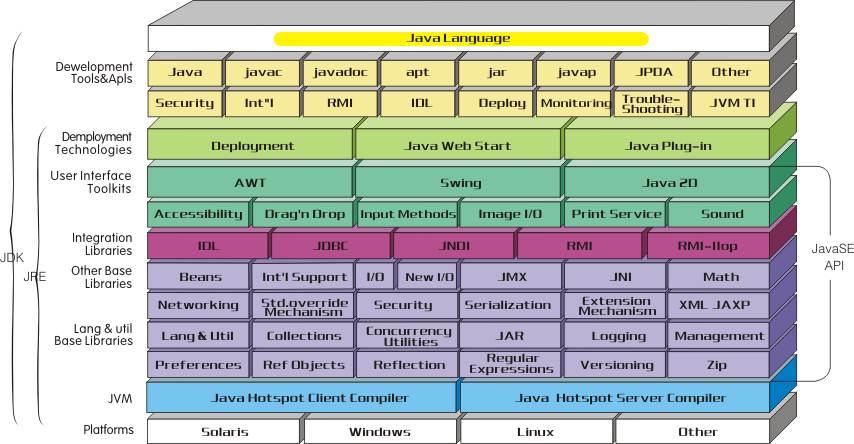Select the JNDI box
The height and width of the screenshot is (444, 854).
point(454,246)
